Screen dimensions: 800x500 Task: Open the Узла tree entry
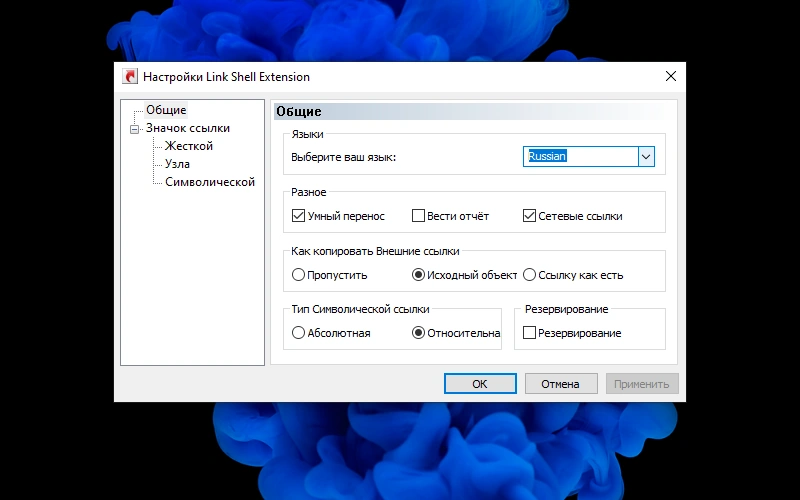click(x=177, y=164)
